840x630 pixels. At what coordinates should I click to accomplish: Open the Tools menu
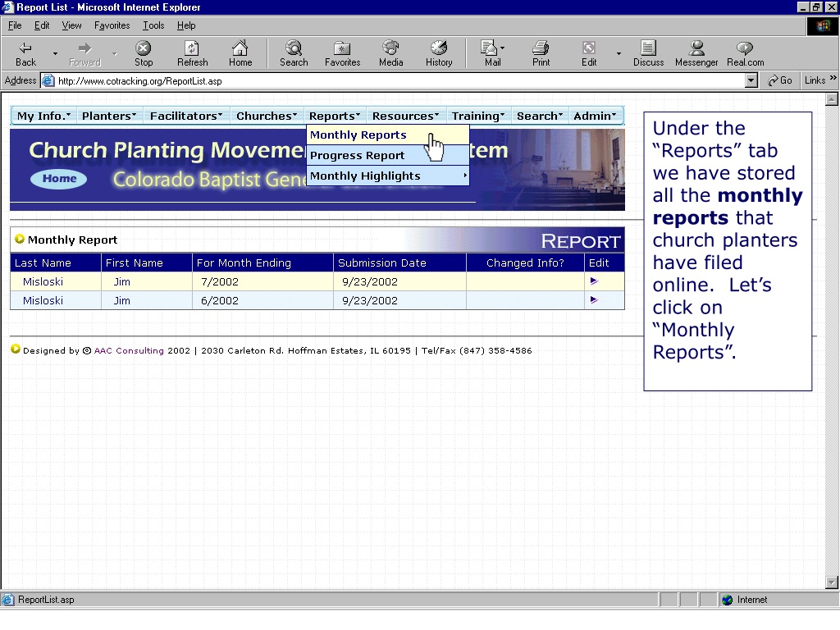point(153,25)
